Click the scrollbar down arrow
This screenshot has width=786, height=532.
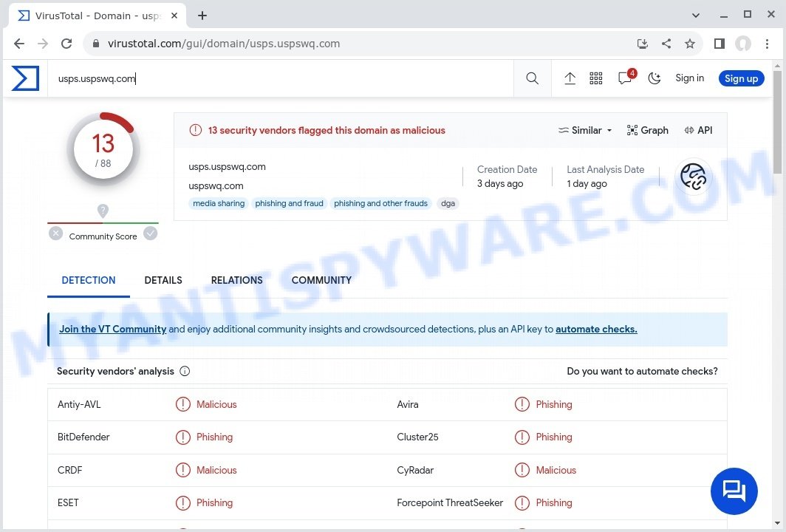(x=777, y=523)
